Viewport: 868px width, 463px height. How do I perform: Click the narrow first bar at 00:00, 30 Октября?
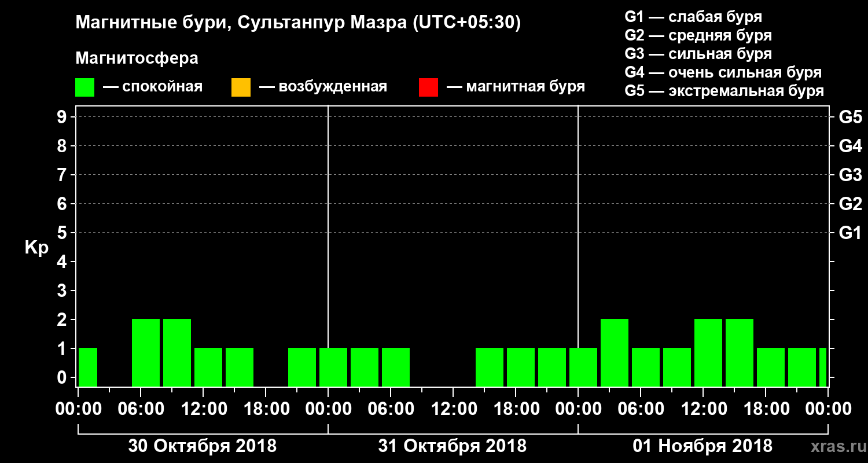(88, 367)
